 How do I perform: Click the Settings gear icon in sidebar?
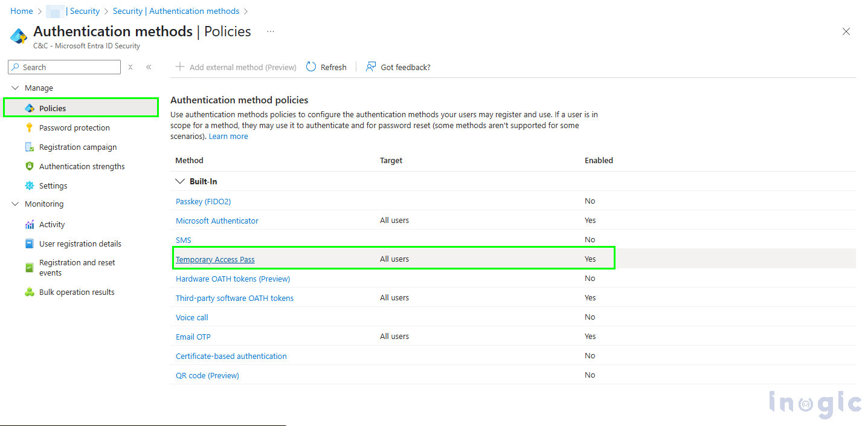click(29, 186)
